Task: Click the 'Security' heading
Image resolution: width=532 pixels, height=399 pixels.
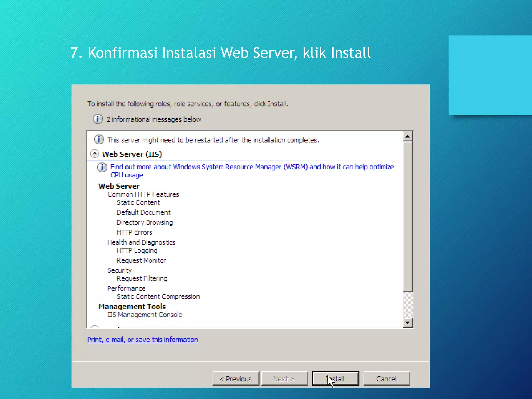Action: coord(119,270)
